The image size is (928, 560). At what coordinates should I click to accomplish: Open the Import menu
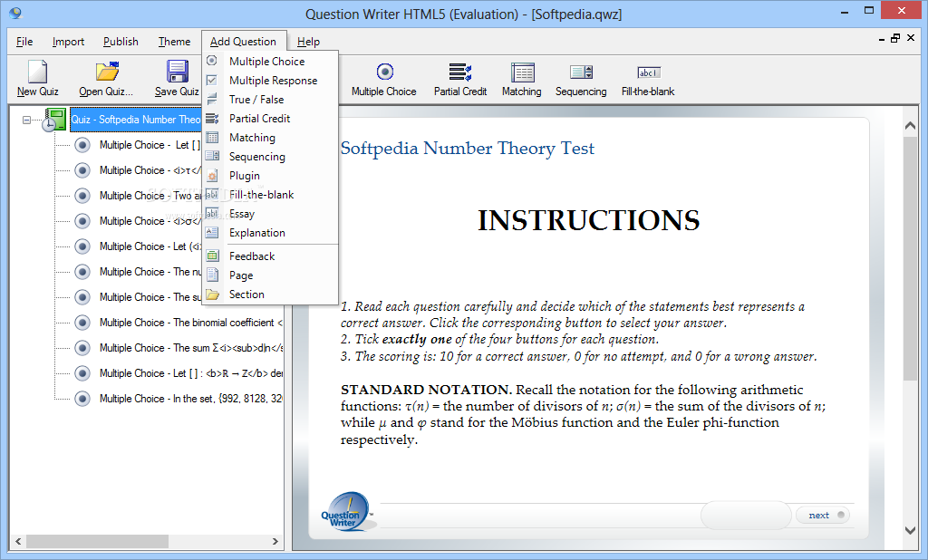coord(68,42)
